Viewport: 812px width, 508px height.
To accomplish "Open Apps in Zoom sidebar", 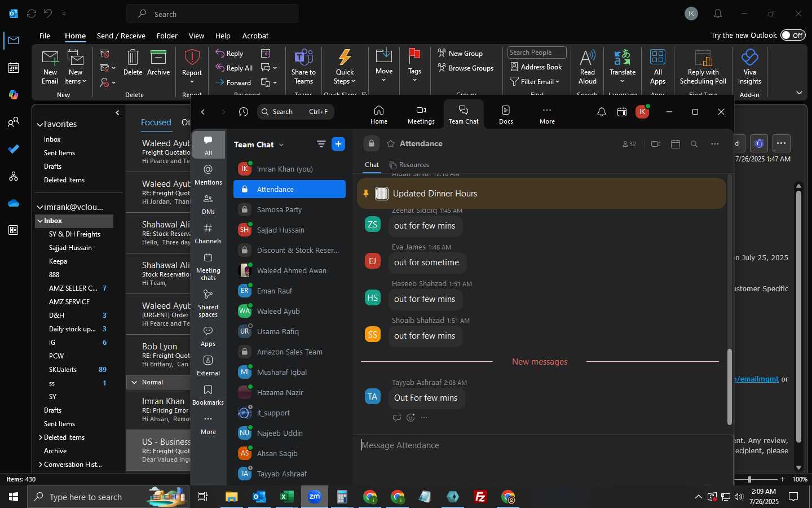I will pos(208,336).
